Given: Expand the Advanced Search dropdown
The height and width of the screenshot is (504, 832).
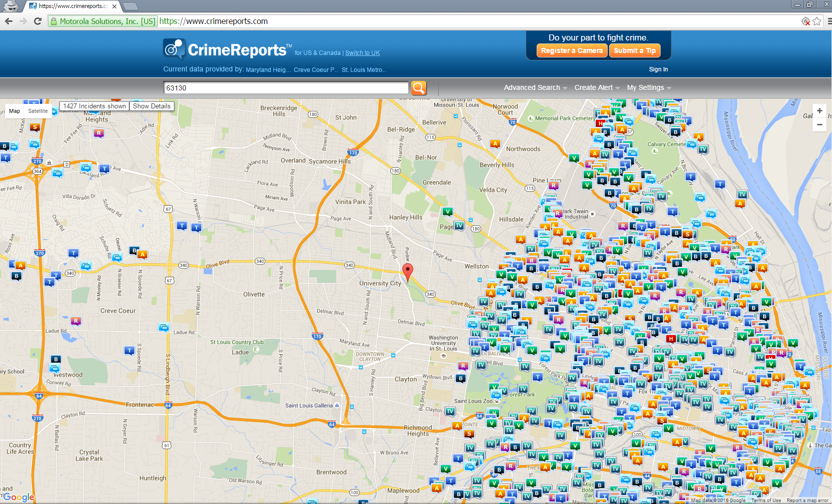Looking at the screenshot, I should click(x=536, y=87).
